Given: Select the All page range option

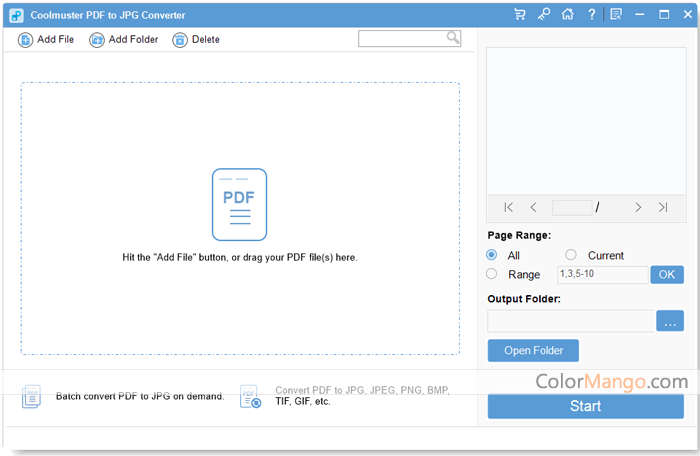Looking at the screenshot, I should [x=492, y=255].
